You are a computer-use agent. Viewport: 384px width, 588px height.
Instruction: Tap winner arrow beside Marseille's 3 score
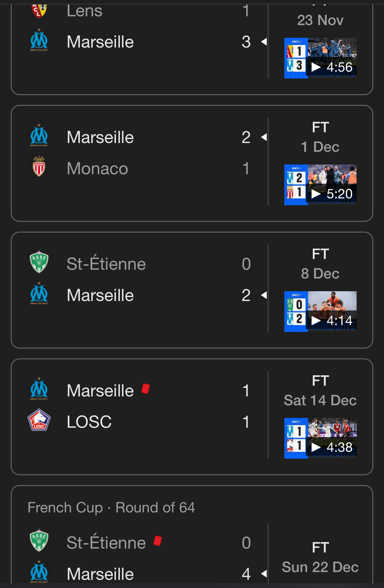[264, 42]
